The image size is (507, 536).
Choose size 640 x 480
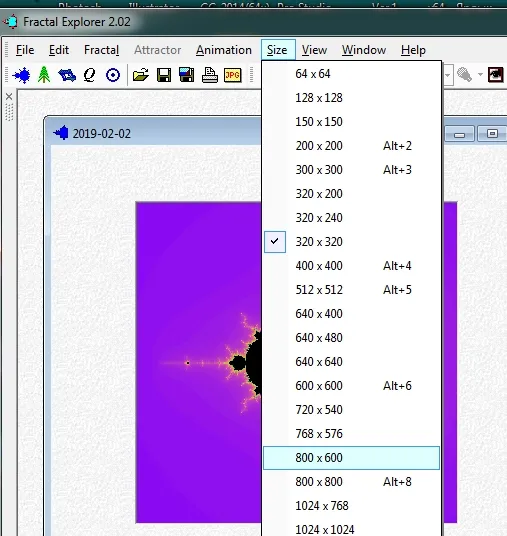click(351, 338)
